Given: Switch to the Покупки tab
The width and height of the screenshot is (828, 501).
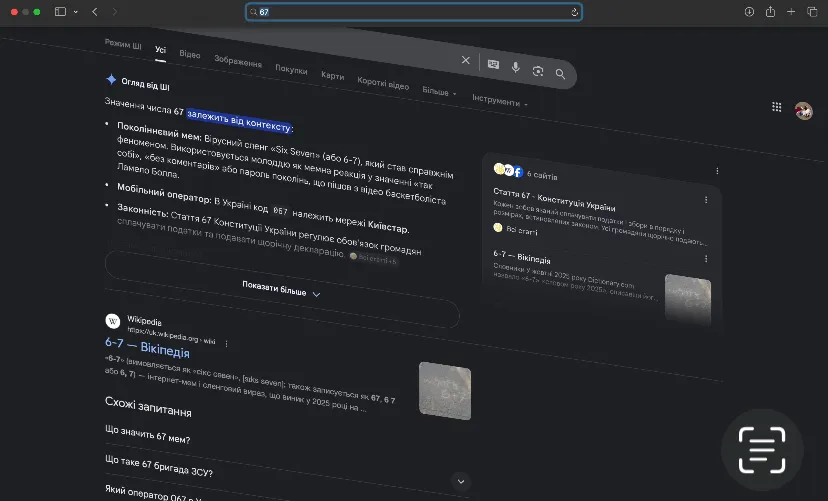Looking at the screenshot, I should 291,70.
